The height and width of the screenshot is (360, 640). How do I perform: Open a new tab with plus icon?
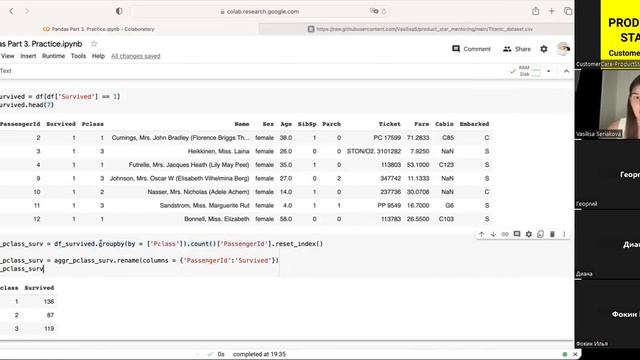click(x=551, y=11)
